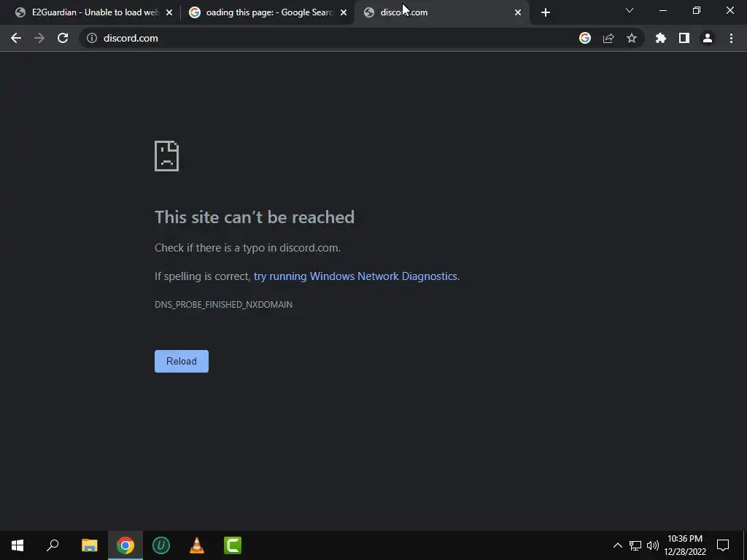Click the Google icon in the address bar

[x=585, y=38]
